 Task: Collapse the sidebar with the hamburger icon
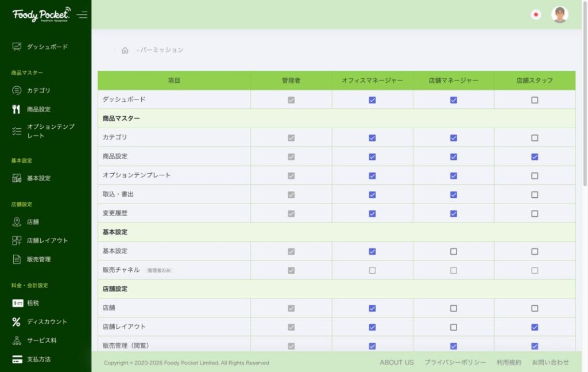pos(82,14)
